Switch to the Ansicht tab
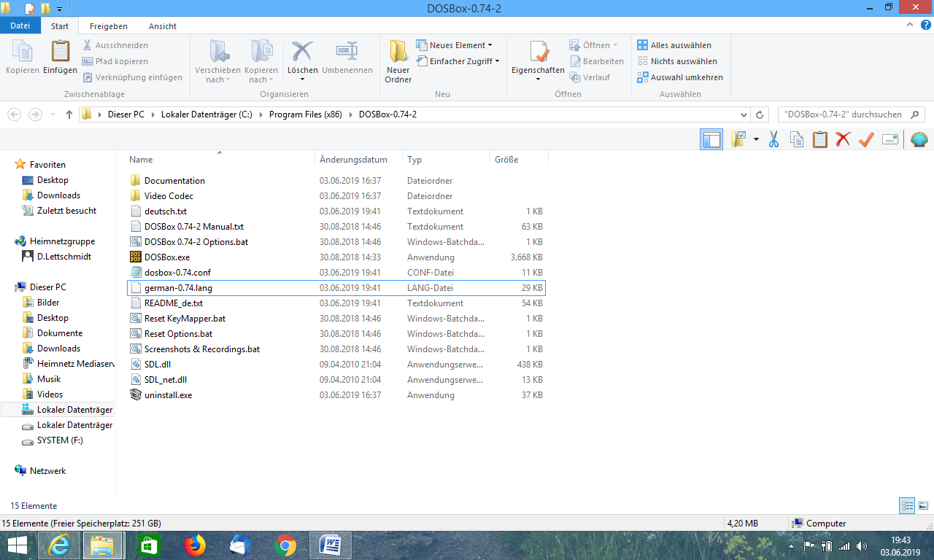Viewport: 934px width, 560px height. tap(163, 26)
